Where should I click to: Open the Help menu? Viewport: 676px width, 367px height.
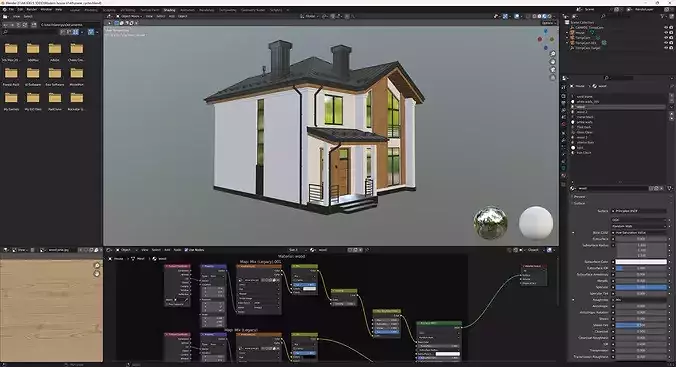59,9
